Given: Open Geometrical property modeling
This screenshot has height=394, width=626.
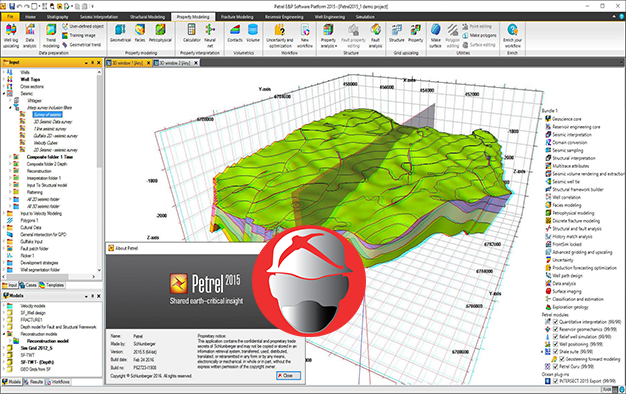Looking at the screenshot, I should click(x=120, y=33).
